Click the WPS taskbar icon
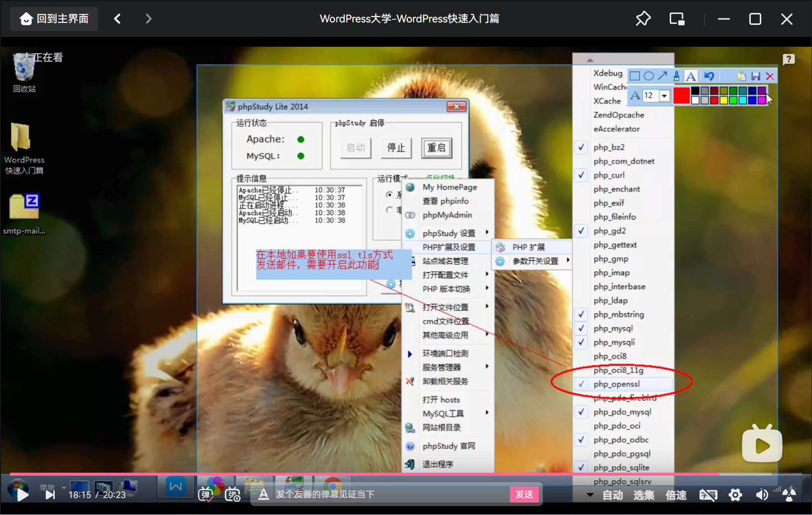 (x=176, y=486)
